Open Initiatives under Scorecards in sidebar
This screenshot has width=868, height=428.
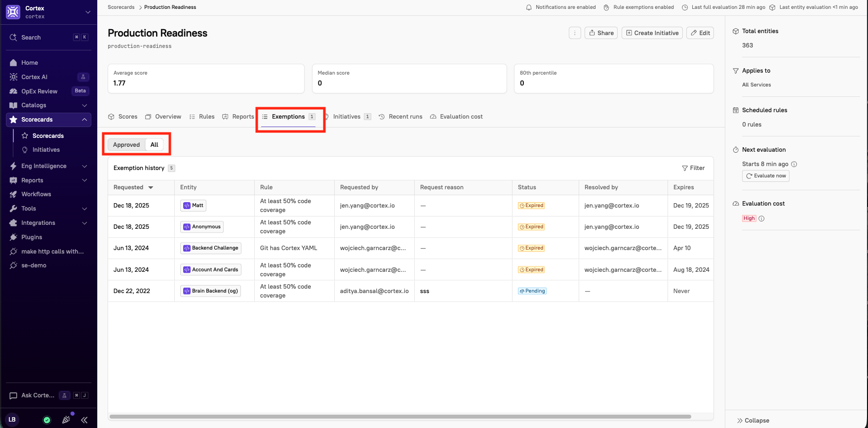[x=46, y=150]
